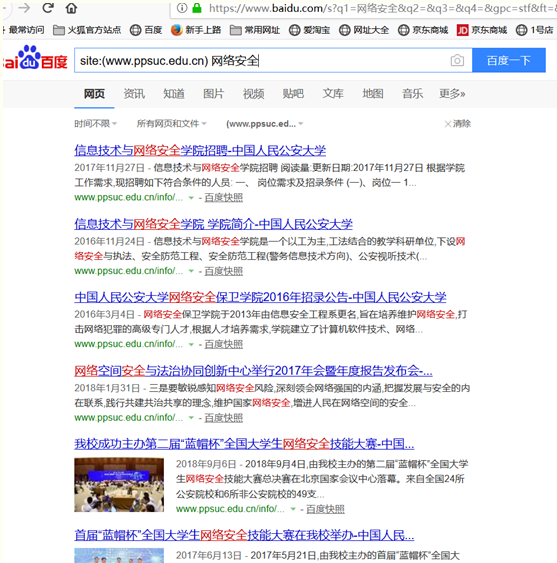Open the 爱淘宝 bookmark
557x563 pixels.
tap(310, 30)
